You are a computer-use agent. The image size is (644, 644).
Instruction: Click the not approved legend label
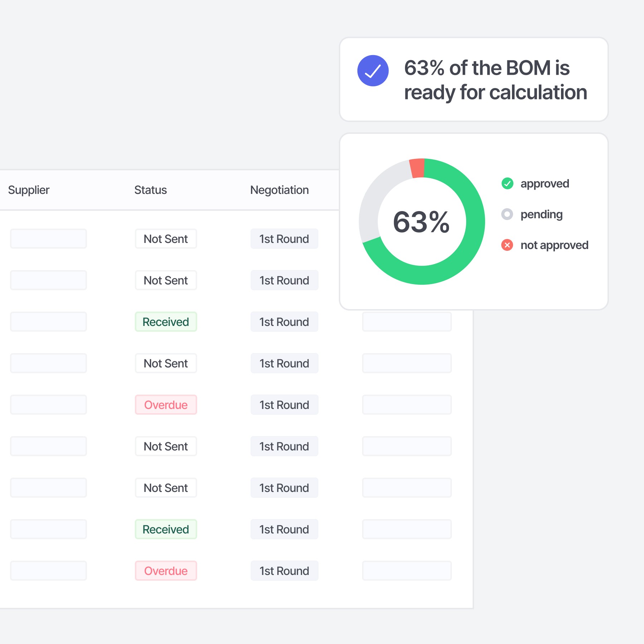coord(554,245)
